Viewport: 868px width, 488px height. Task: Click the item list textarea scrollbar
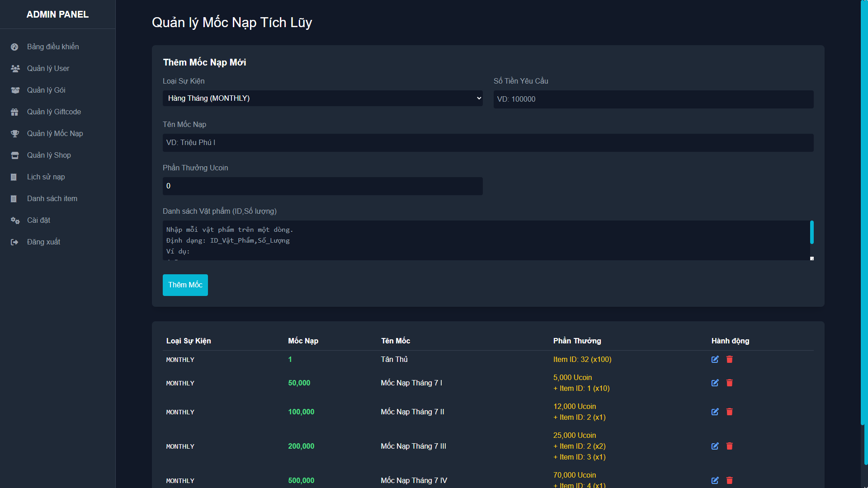(811, 232)
